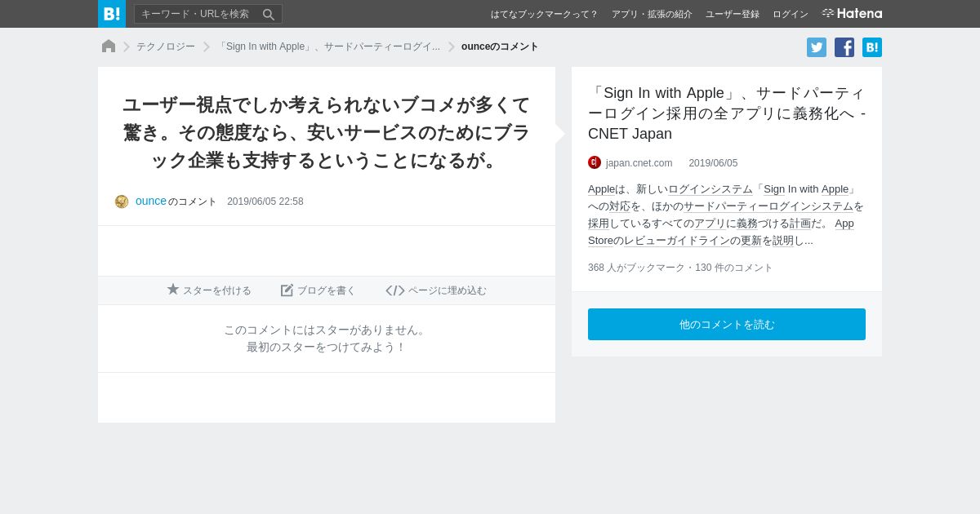980x514 pixels.
Task: Open the ounce username link
Action: click(x=151, y=201)
